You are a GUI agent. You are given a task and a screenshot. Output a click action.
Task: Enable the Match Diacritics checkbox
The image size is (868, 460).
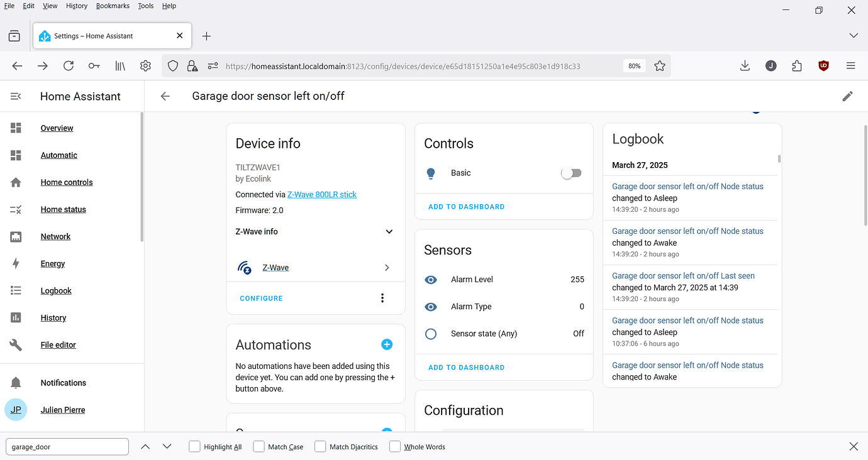(320, 446)
